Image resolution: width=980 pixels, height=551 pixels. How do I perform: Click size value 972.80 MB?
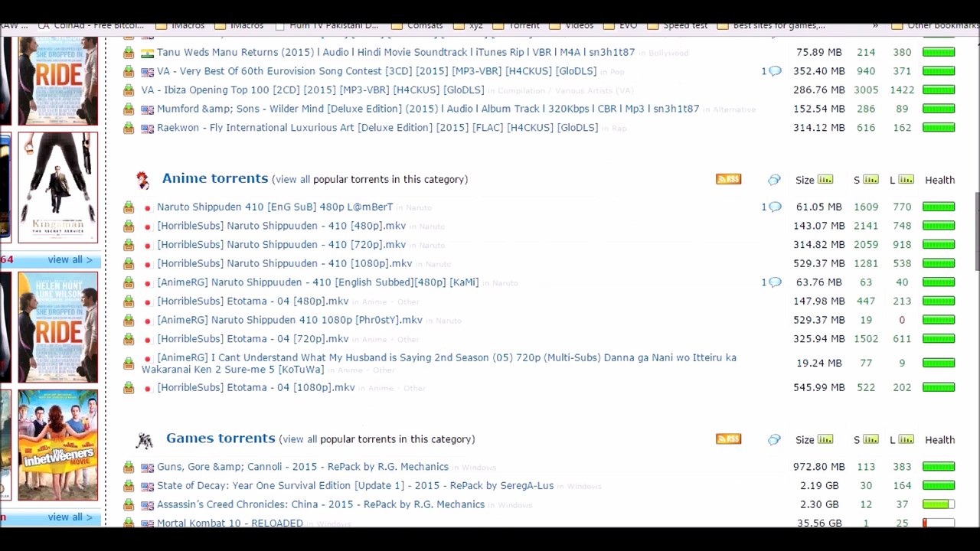click(818, 467)
